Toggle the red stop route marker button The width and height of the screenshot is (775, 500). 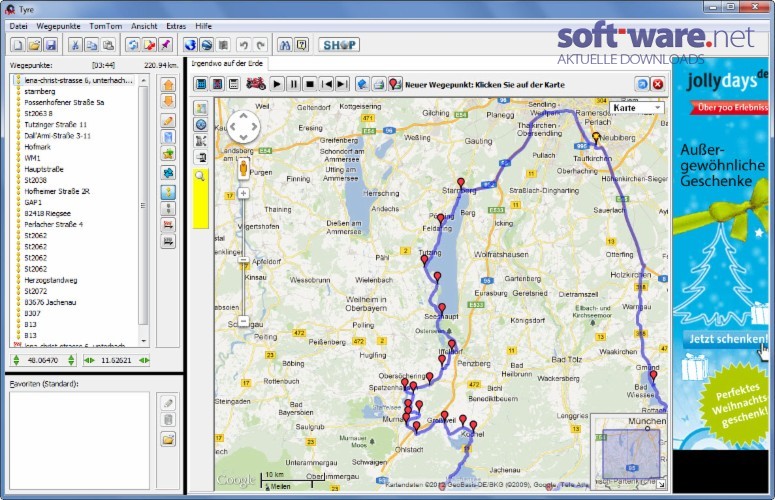click(x=168, y=225)
